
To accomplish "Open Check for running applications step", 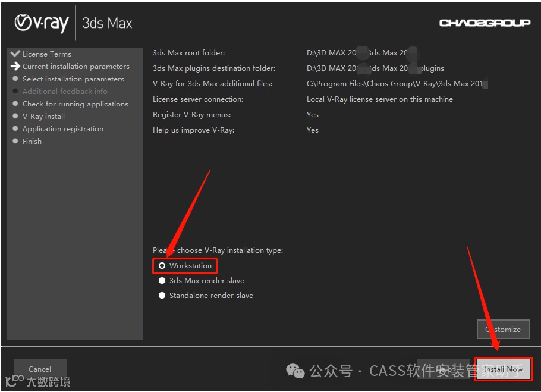I will pos(76,104).
